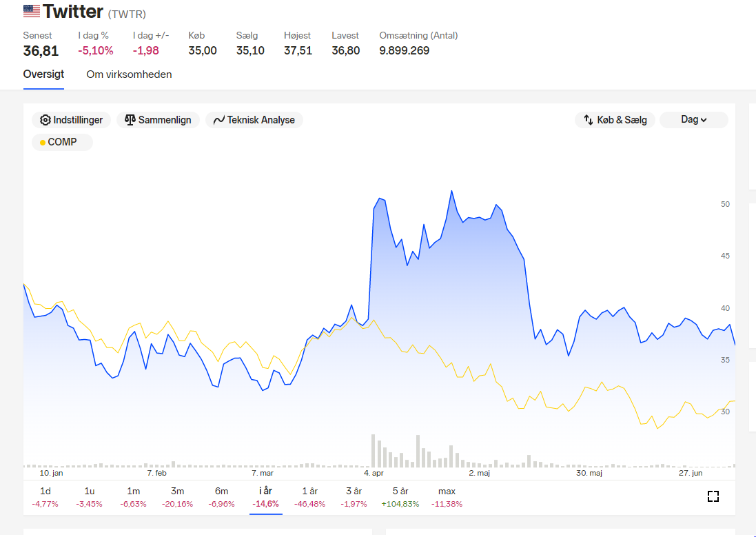
Task: Click the -3,45% one-week return
Action: pyautogui.click(x=89, y=504)
